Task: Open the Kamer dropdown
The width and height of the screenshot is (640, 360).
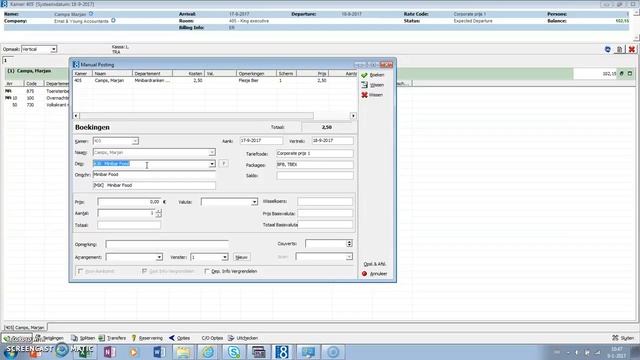Action: point(135,141)
